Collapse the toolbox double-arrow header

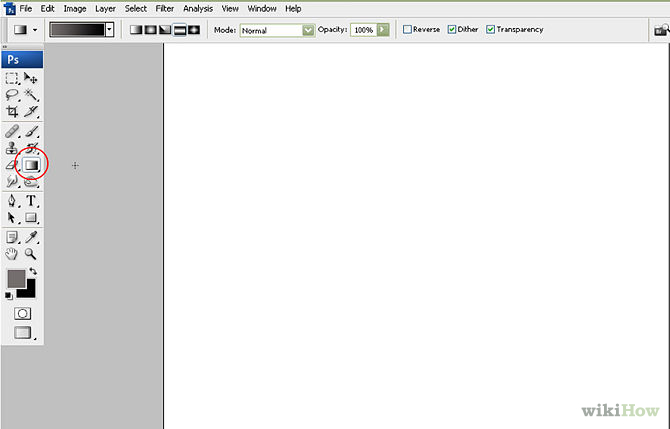[5, 47]
